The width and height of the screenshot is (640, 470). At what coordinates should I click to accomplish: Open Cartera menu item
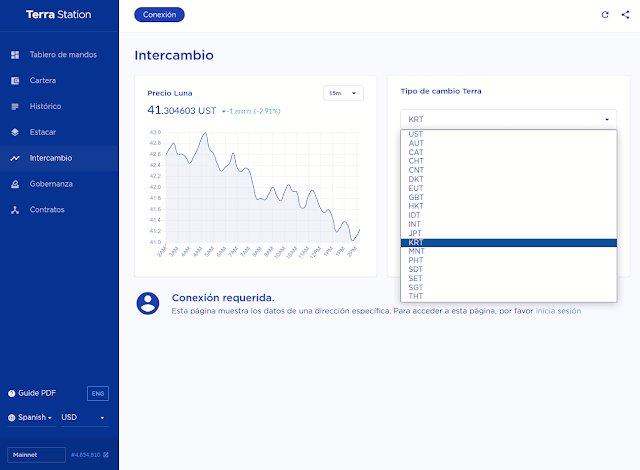coord(59,81)
